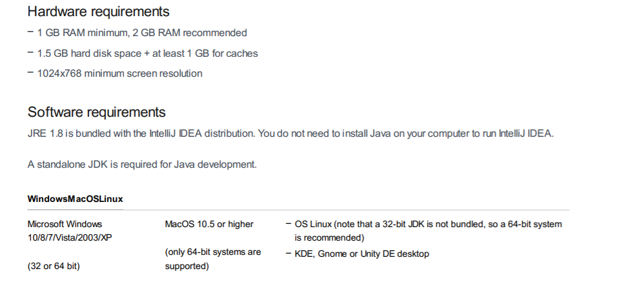Click the standalone JDK is required sentence
The width and height of the screenshot is (644, 291).
[x=142, y=164]
